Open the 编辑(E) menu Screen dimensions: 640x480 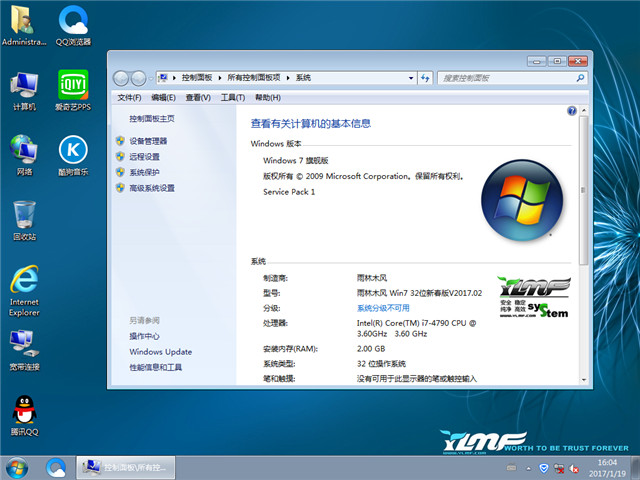163,98
